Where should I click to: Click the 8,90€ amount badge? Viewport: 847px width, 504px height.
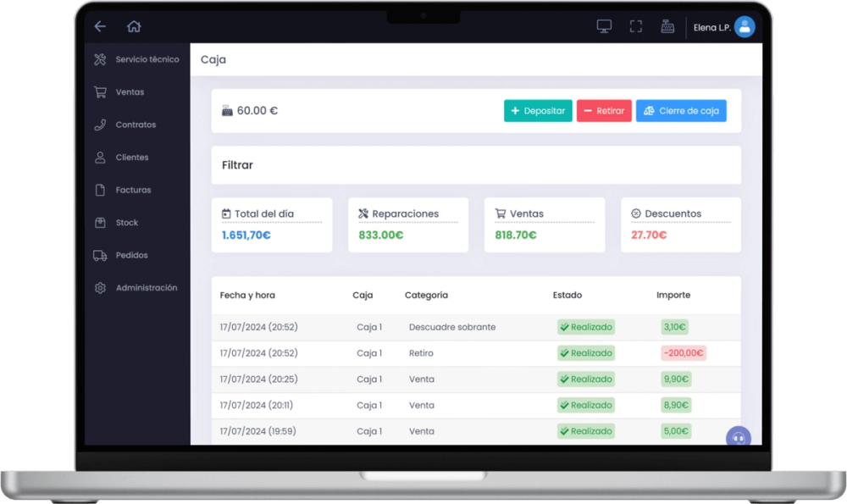pyautogui.click(x=676, y=405)
